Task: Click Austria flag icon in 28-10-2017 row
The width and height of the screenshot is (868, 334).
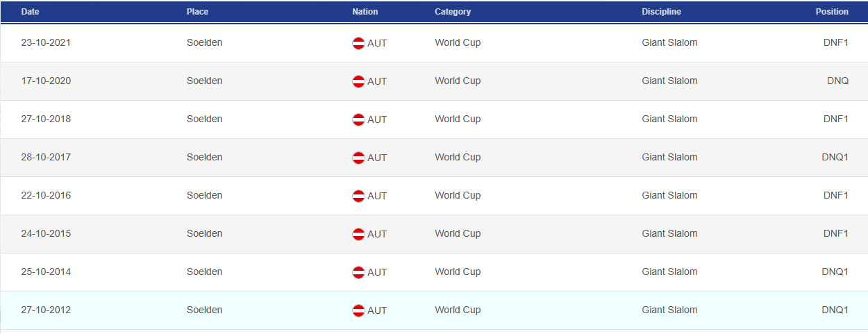Action: coord(359,158)
